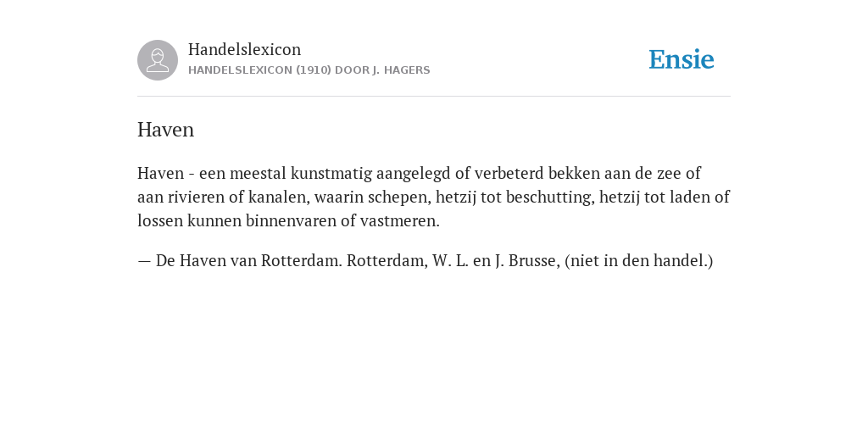This screenshot has height=434, width=868.
Task: Click the horizontal divider under header
Action: coord(434,97)
